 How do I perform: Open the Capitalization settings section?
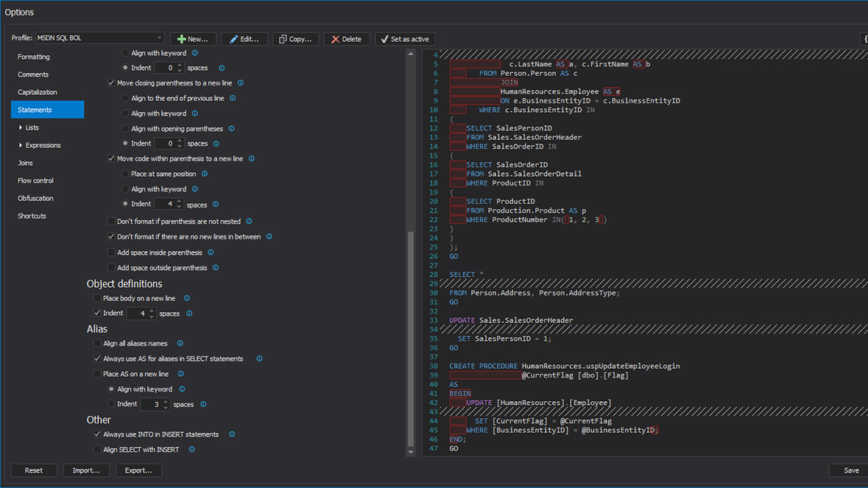tap(38, 92)
